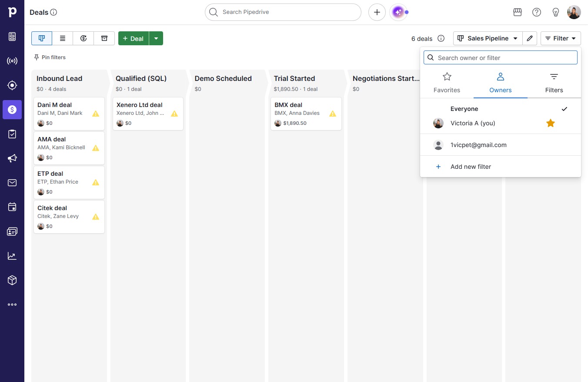Open the AMA deal card
Viewport: 588px width, 382px height.
69,148
